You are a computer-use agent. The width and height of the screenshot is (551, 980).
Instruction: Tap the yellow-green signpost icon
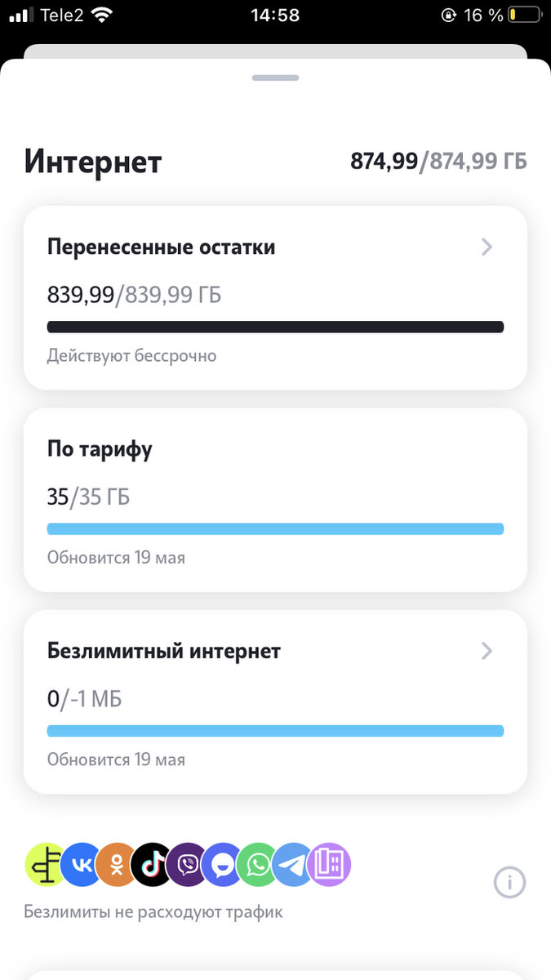click(x=47, y=865)
